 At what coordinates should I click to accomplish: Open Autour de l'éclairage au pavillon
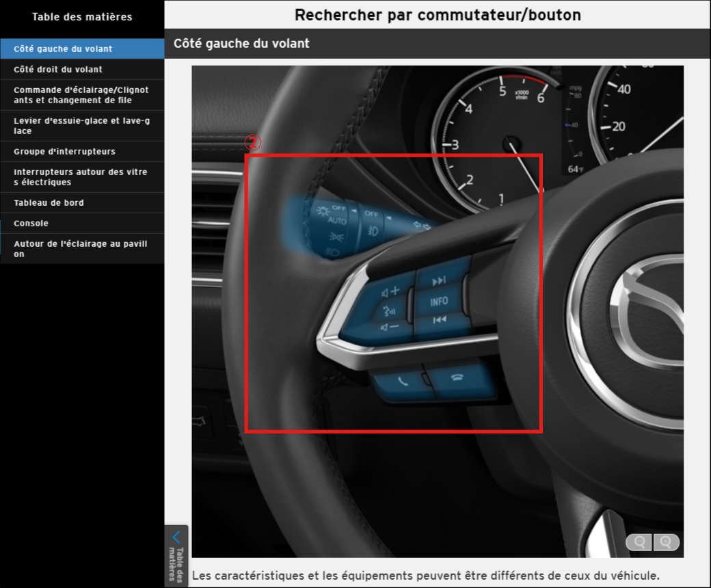[x=81, y=249]
